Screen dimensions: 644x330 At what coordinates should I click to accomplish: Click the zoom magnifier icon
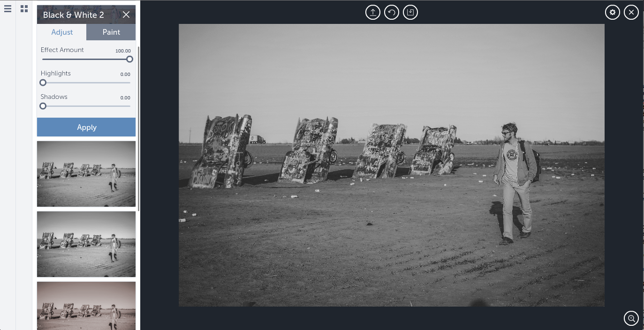point(631,318)
